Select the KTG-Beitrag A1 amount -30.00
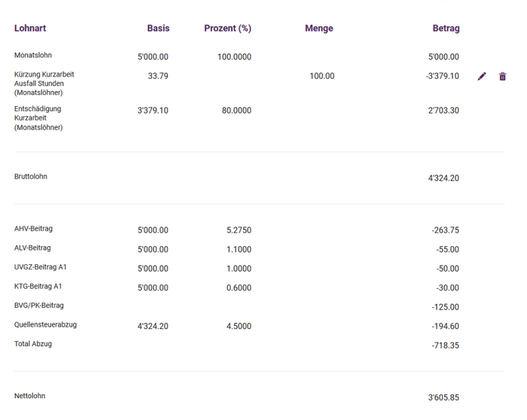Image resolution: width=527 pixels, height=420 pixels. (x=447, y=288)
